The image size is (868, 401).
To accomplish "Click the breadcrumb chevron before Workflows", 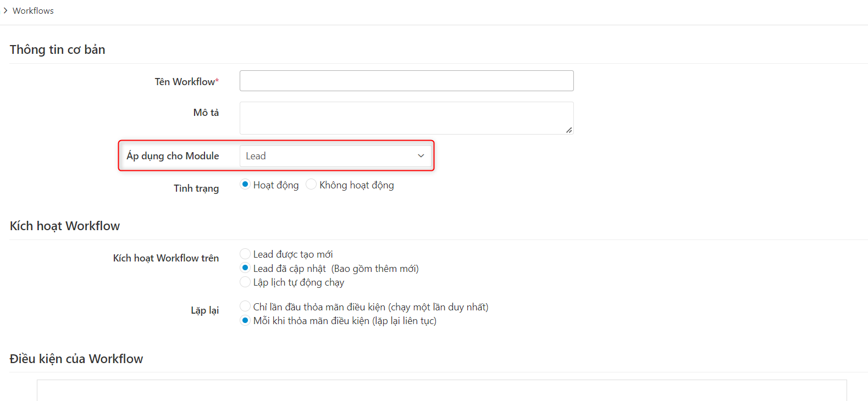I will (x=5, y=10).
